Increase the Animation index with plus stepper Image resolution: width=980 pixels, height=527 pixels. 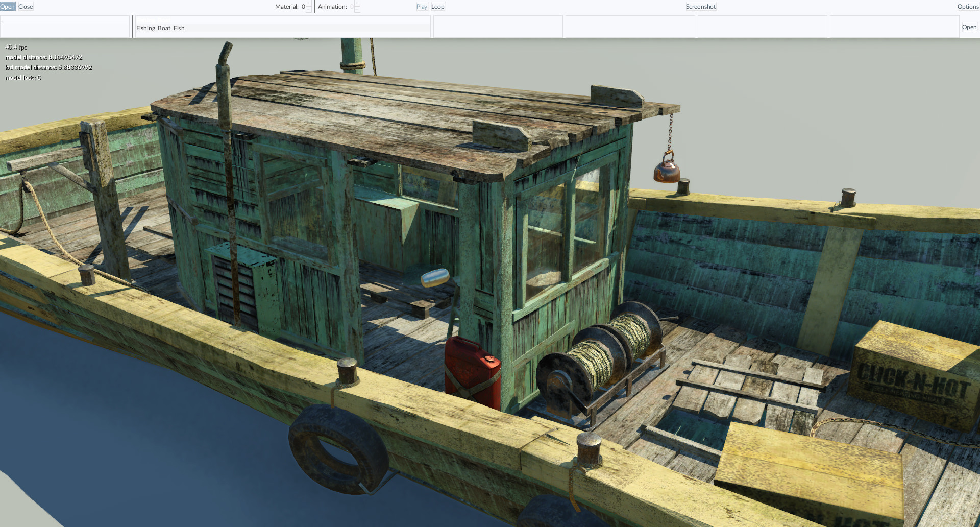coord(357,4)
